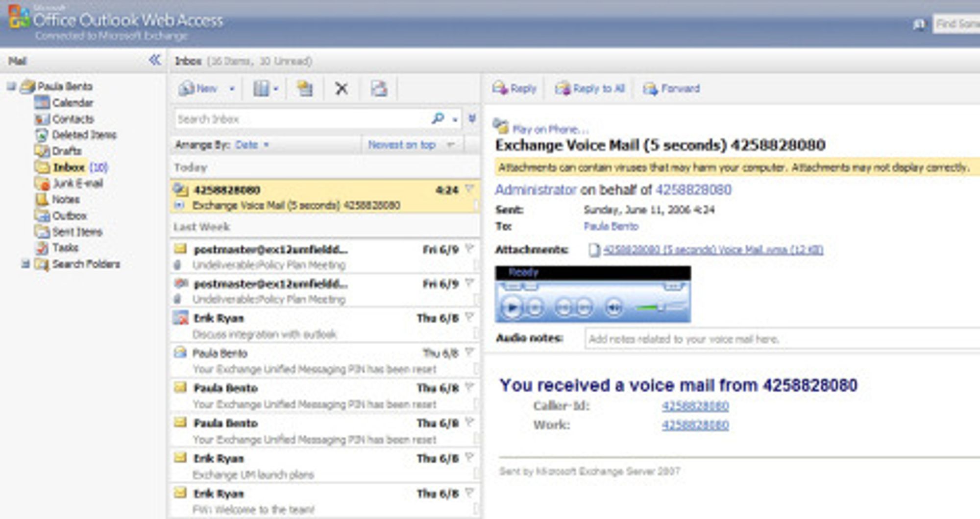Open the Voice Mail.wma attachment link

(713, 250)
